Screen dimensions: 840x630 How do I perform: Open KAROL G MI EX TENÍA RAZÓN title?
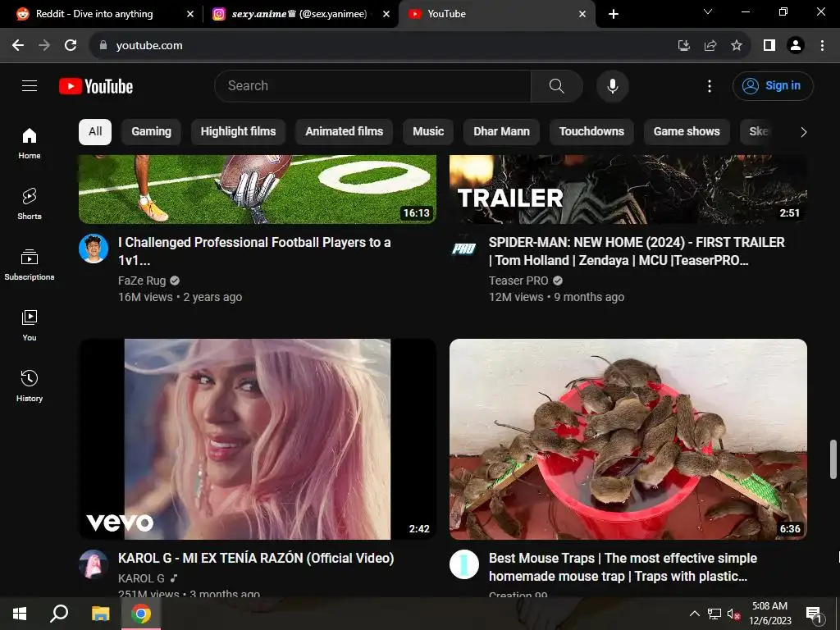coord(256,558)
